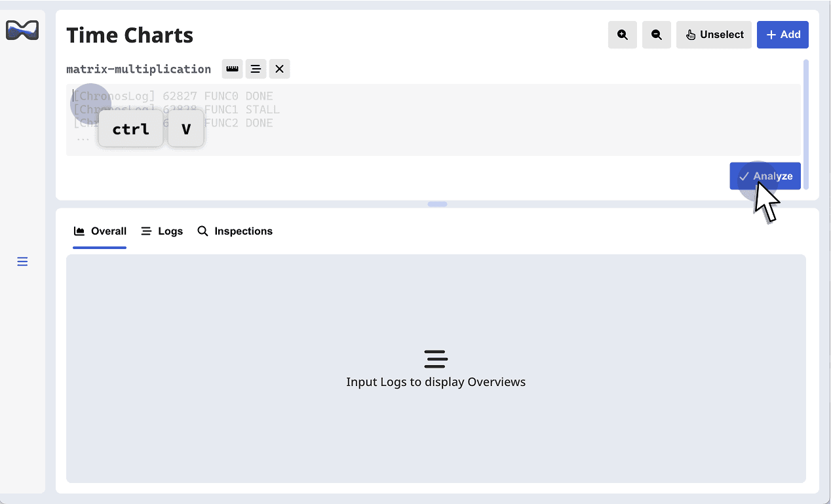Add a new time chart
This screenshot has height=504, width=831.
coord(783,35)
